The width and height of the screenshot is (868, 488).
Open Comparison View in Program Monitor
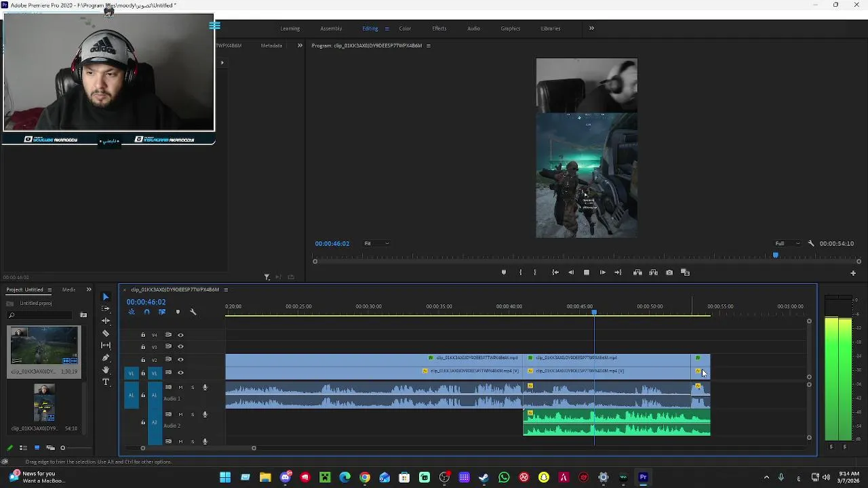pos(685,272)
